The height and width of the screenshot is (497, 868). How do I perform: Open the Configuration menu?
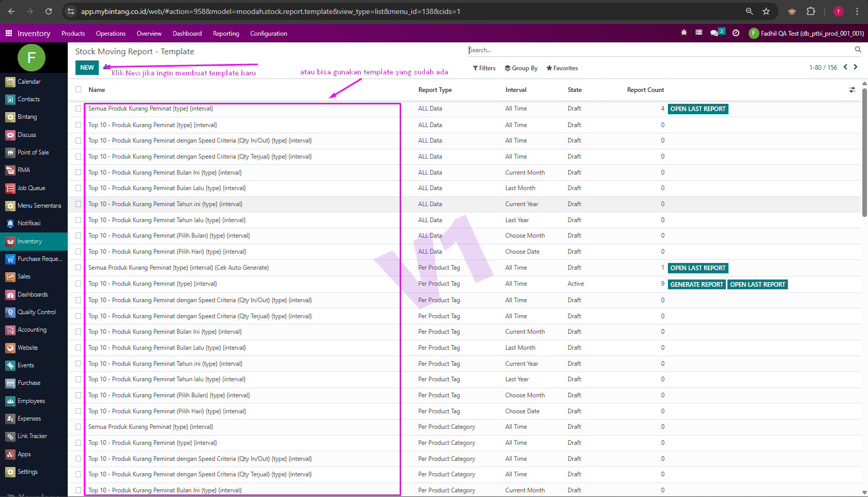[268, 34]
